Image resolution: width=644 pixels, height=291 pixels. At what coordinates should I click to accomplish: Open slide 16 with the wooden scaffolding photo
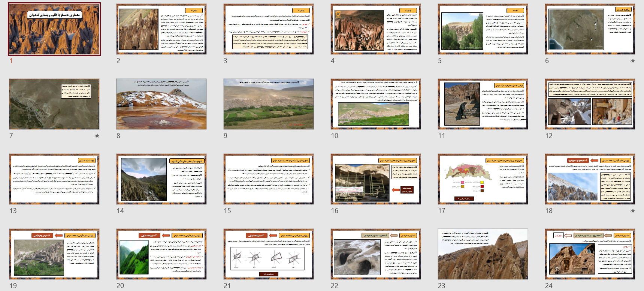(375, 179)
